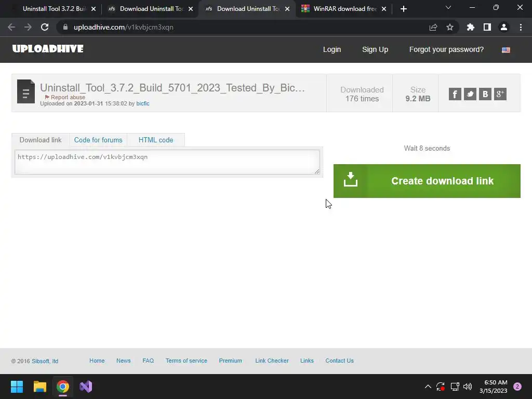Click the Chrome taskbar icon
The image size is (532, 399).
pos(63,387)
